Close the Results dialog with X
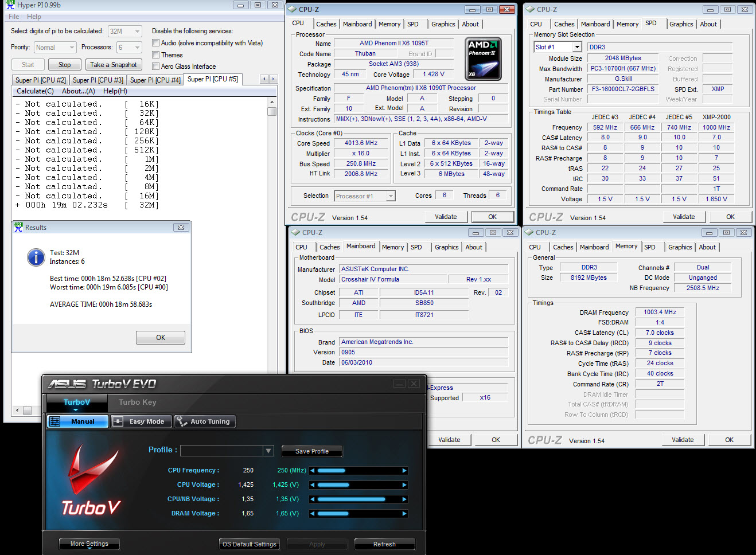756x555 pixels. pyautogui.click(x=181, y=228)
